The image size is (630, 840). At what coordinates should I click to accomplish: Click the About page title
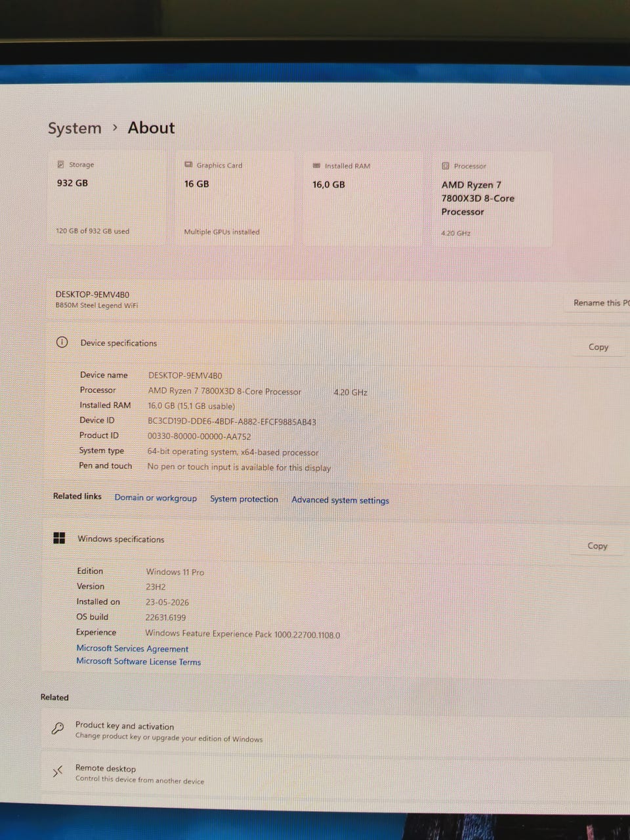(151, 128)
